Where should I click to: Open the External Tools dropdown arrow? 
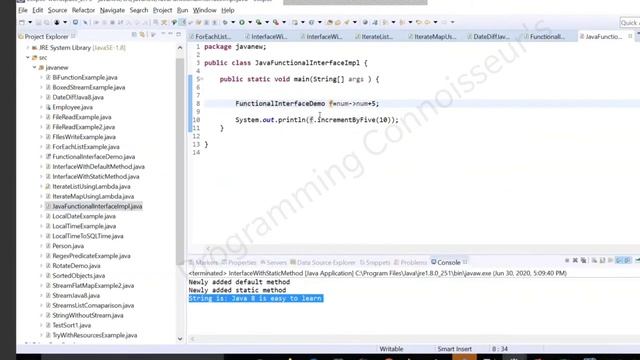coord(284,22)
